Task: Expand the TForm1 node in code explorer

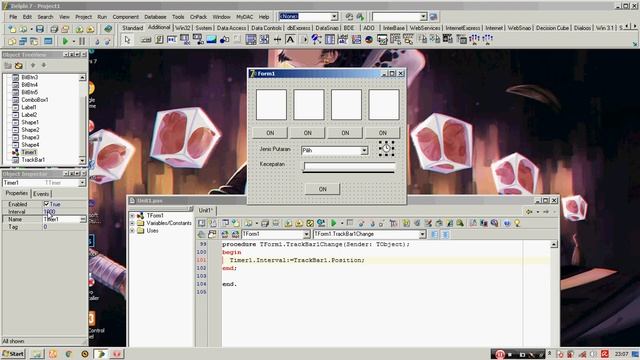Action: (132, 216)
